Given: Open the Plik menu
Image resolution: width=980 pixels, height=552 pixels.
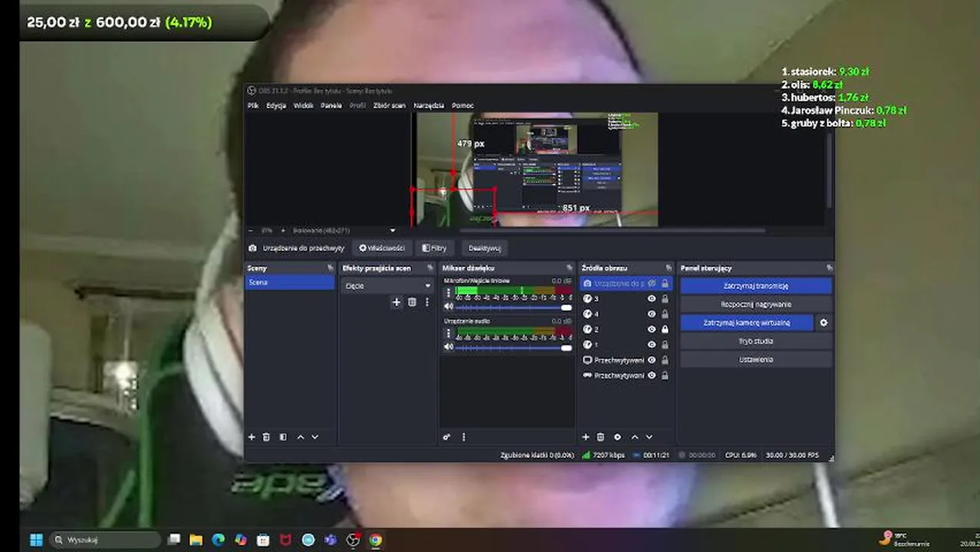Looking at the screenshot, I should [x=253, y=106].
